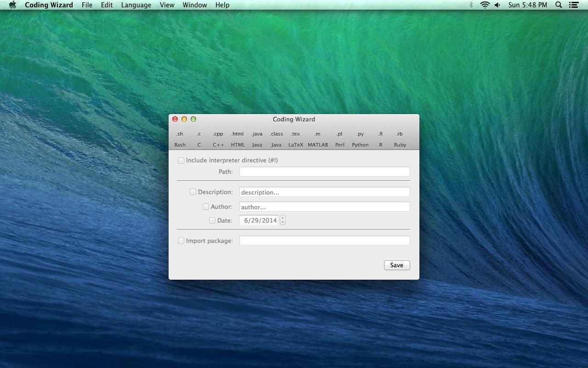Select the 6/29/2014 date field
Screen dimensions: 588x368
259,220
